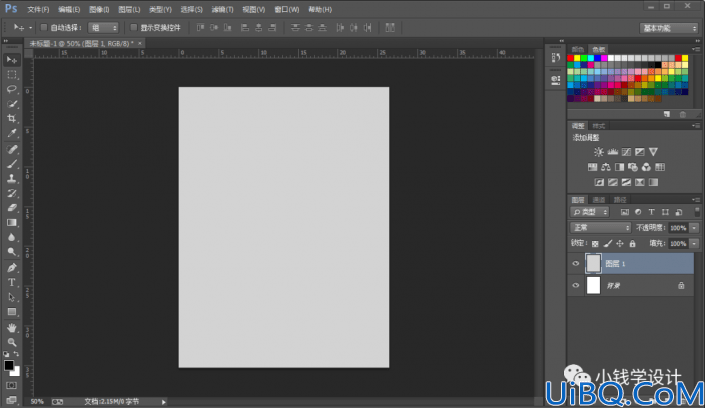This screenshot has width=705, height=408.
Task: Switch to the 路径 tab
Action: (x=620, y=200)
